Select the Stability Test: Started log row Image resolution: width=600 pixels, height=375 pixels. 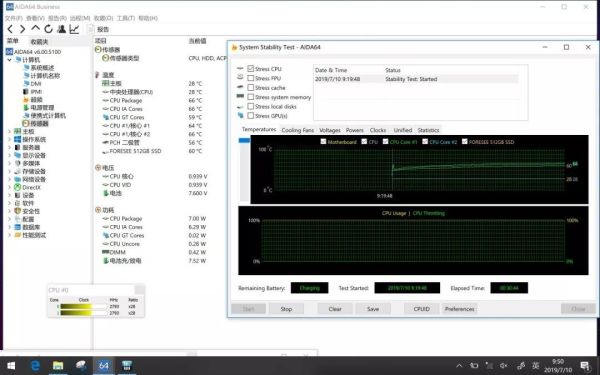coord(416,79)
